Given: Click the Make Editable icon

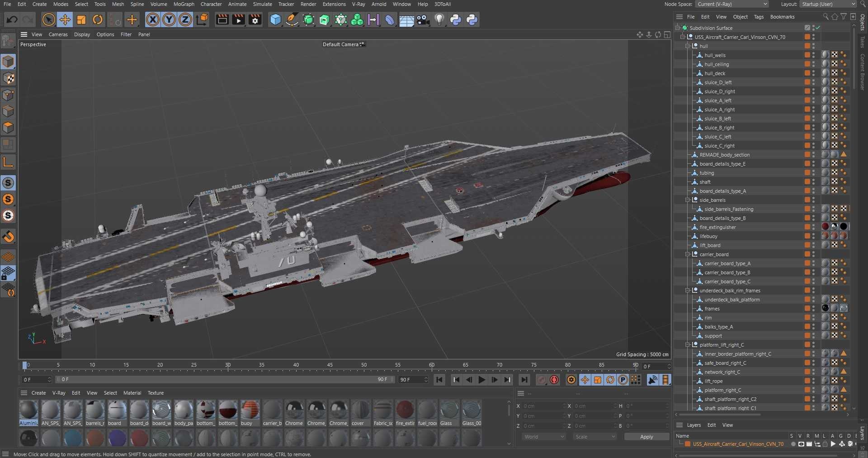Looking at the screenshot, I should click(8, 41).
